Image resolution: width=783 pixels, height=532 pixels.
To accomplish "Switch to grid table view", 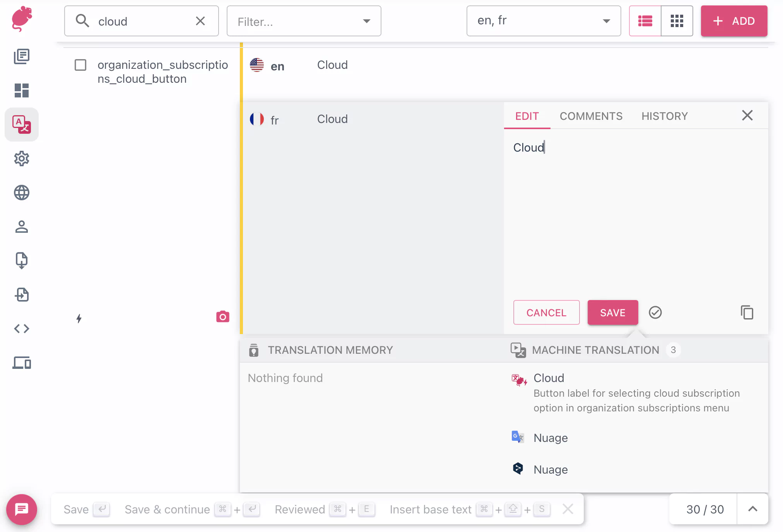I will 677,21.
